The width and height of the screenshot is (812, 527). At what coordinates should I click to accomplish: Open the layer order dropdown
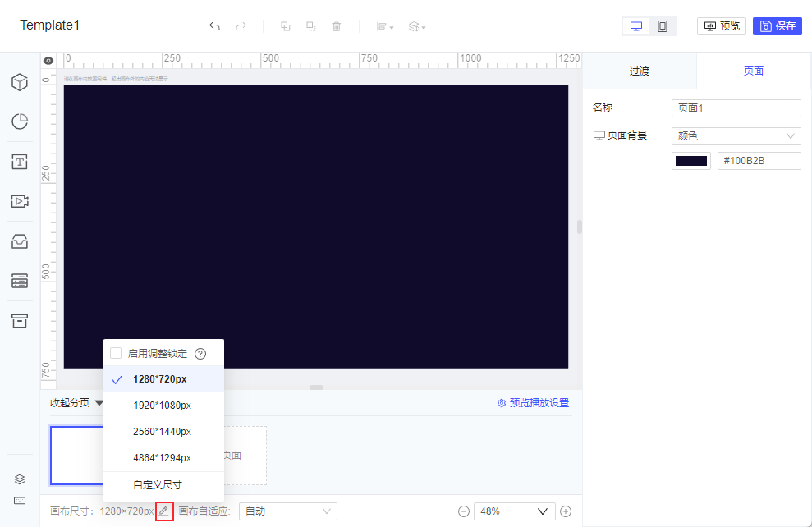(417, 26)
